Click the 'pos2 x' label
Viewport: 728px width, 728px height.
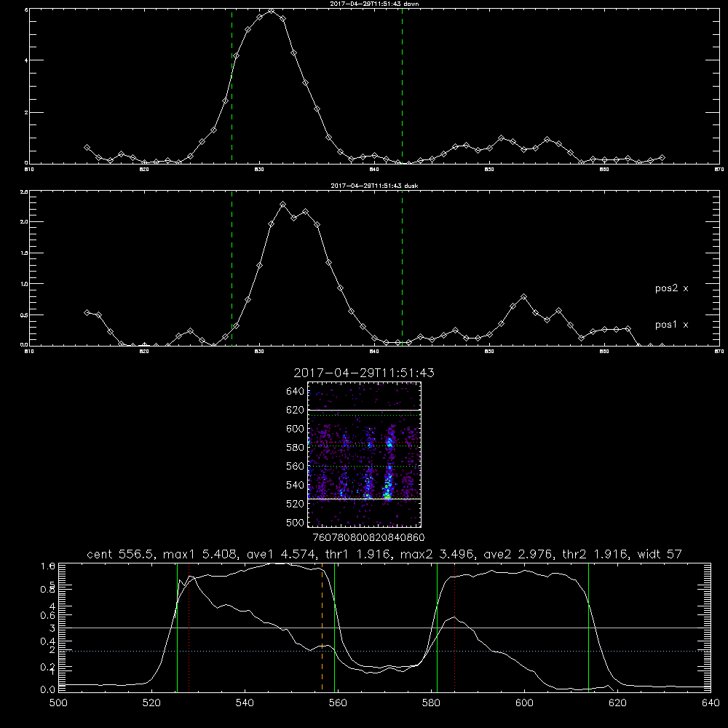(671, 288)
